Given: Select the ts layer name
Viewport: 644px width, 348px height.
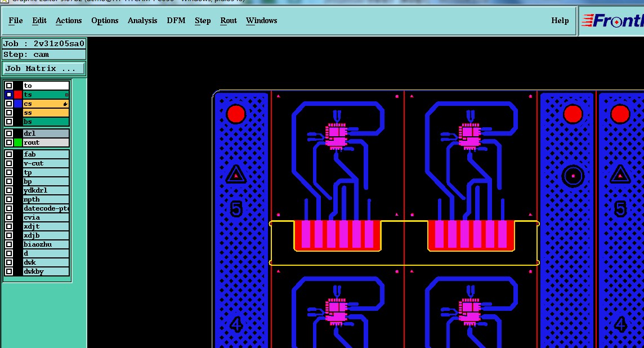Looking at the screenshot, I should (46, 95).
